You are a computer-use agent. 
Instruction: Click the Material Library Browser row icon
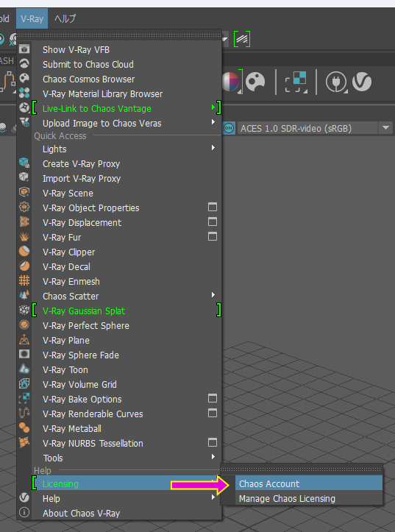(x=24, y=93)
